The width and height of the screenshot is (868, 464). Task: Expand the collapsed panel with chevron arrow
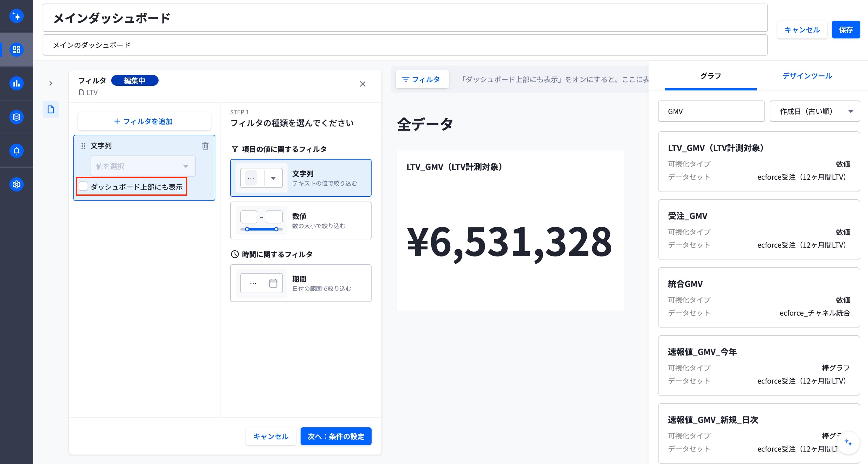pos(51,83)
